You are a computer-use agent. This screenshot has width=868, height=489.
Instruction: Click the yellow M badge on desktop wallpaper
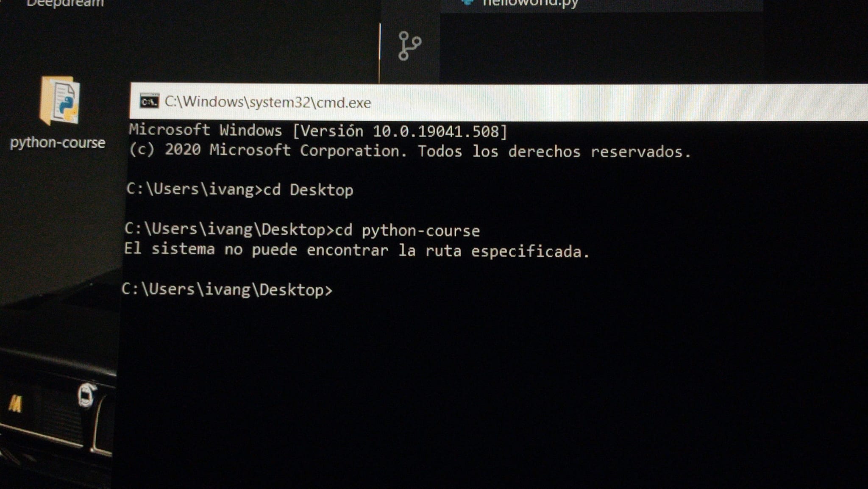(x=15, y=404)
